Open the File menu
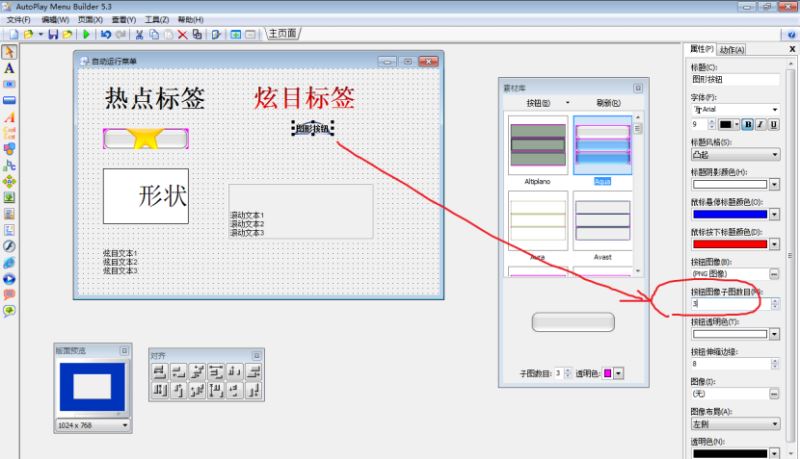800x459 pixels. tap(18, 19)
